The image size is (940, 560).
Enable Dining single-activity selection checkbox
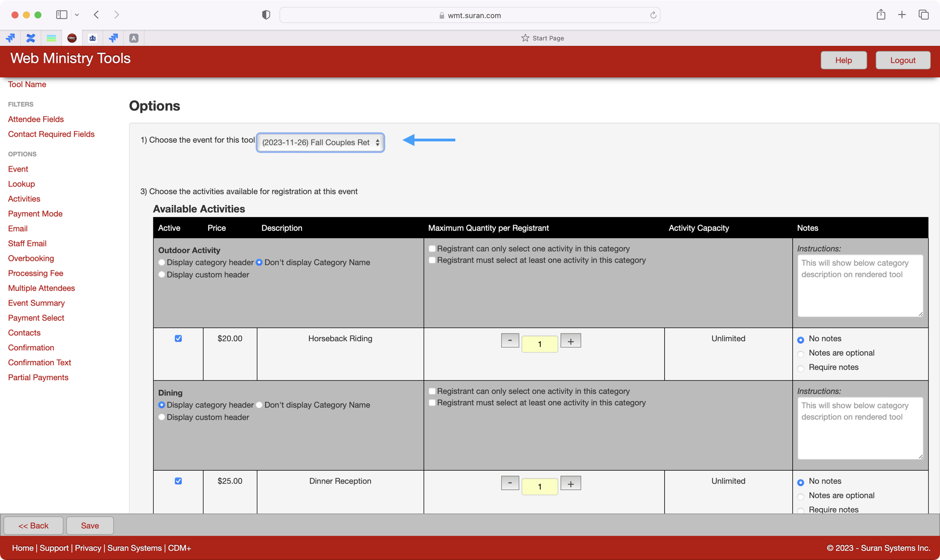[432, 391]
